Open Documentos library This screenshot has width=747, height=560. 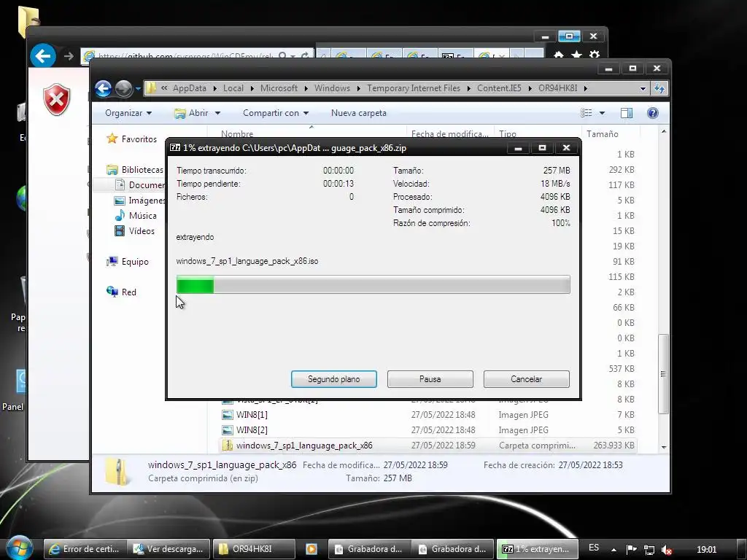coord(139,184)
